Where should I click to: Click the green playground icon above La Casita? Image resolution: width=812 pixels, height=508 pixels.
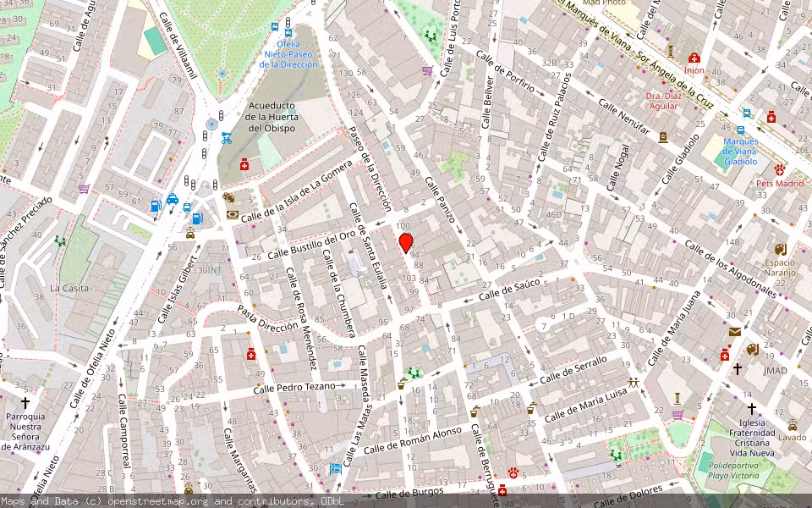pyautogui.click(x=61, y=241)
